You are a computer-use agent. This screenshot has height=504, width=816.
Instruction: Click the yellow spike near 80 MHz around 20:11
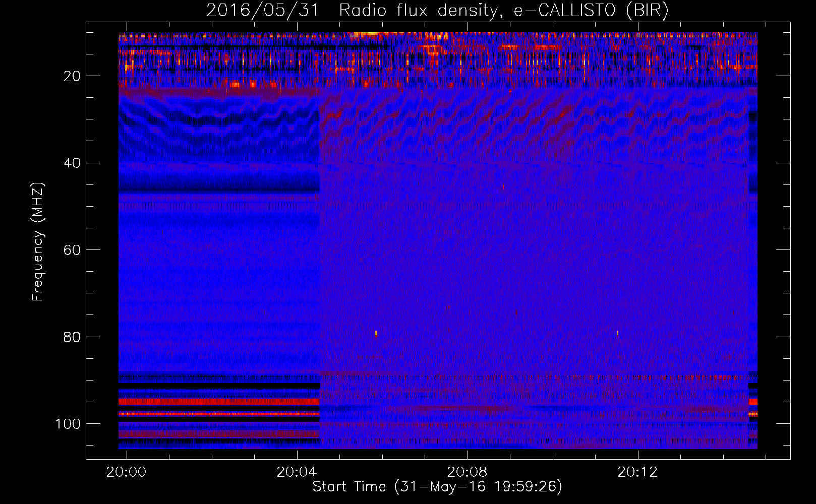(617, 333)
